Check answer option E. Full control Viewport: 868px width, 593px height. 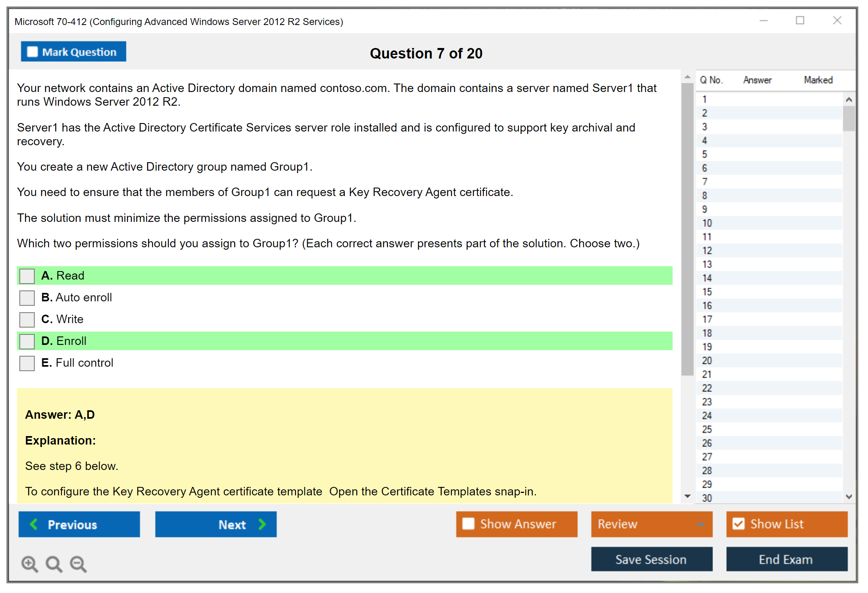coord(27,363)
